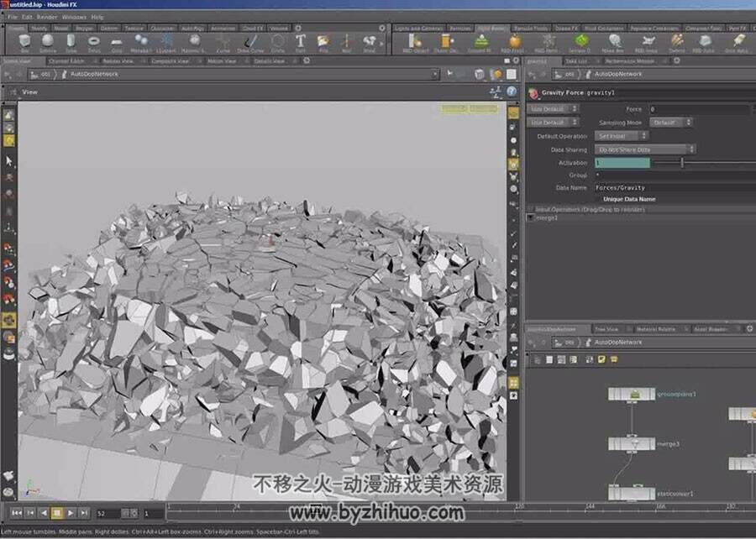756x539 pixels.
Task: Click the stop button in playbar
Action: coord(57,513)
